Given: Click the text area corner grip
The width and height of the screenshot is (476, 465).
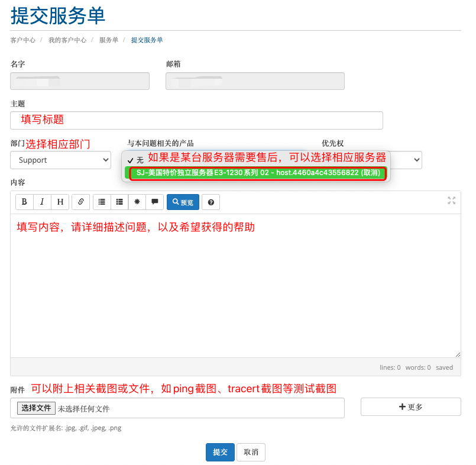Looking at the screenshot, I should click(x=458, y=354).
